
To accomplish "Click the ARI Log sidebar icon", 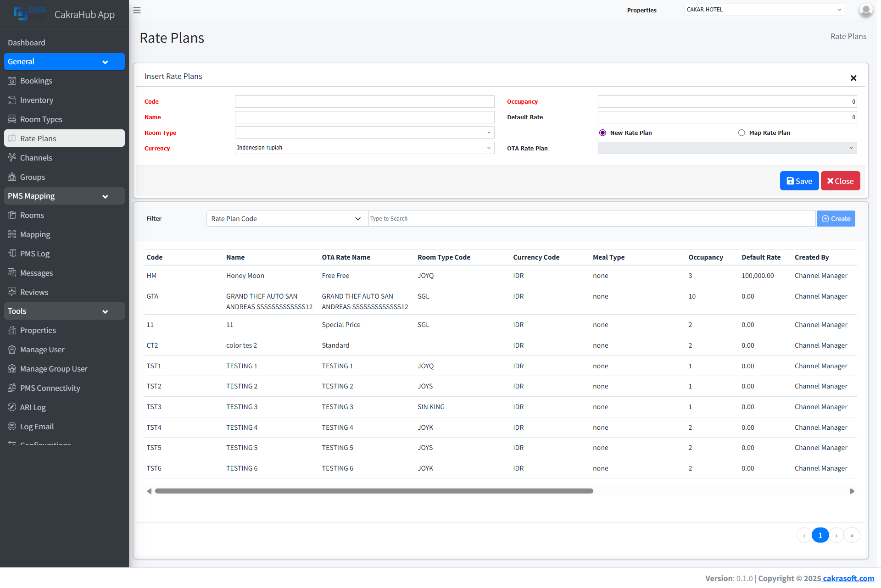I will 12,407.
